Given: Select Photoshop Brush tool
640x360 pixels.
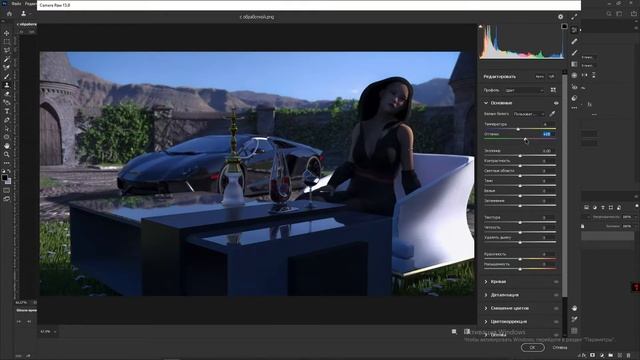Looking at the screenshot, I should [x=7, y=76].
